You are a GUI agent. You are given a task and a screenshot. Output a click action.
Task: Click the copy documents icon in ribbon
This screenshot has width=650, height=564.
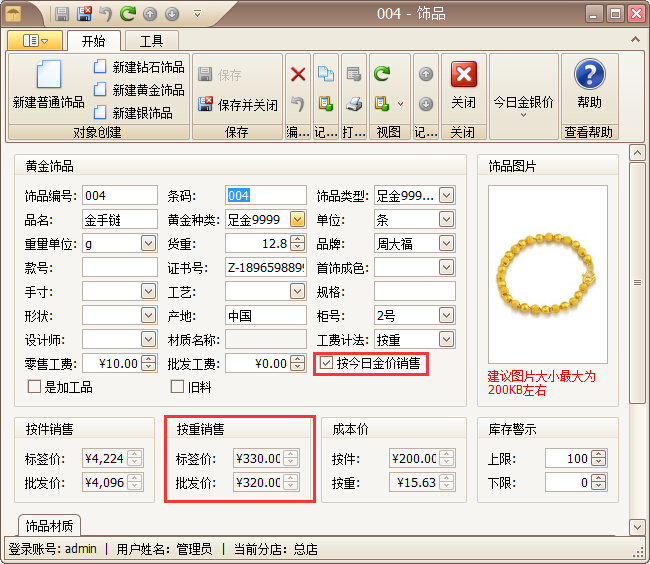(x=326, y=74)
